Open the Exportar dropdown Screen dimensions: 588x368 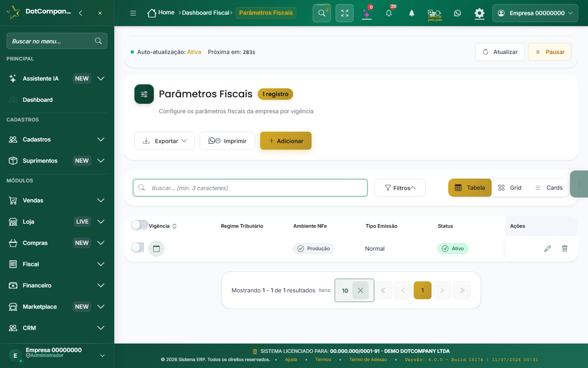tap(165, 141)
